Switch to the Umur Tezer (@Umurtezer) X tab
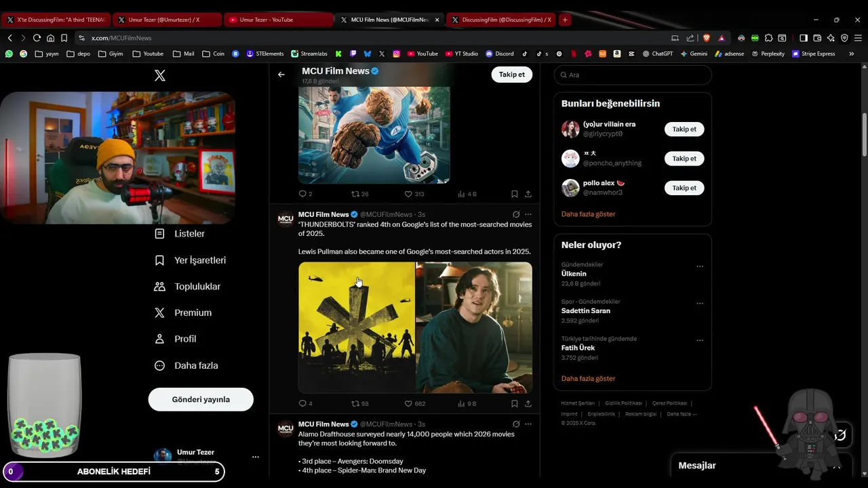The width and height of the screenshot is (868, 488). tap(167, 20)
